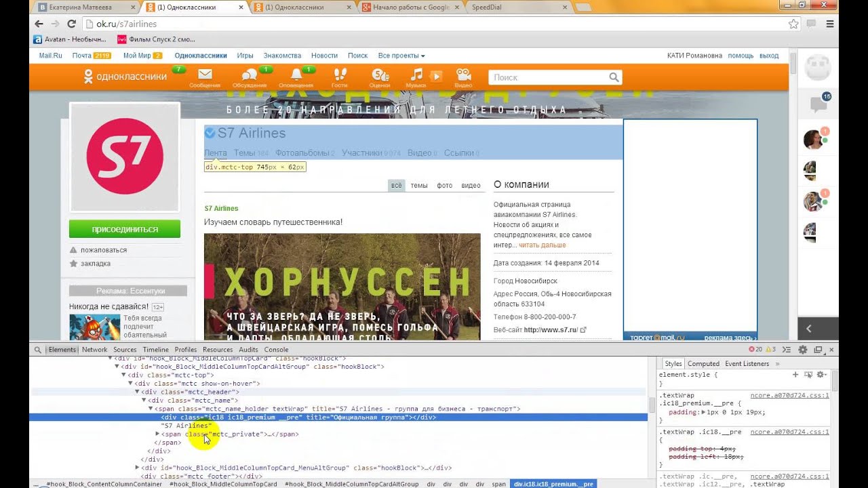Click the browser forward arrow
The height and width of the screenshot is (488, 868).
tap(55, 24)
